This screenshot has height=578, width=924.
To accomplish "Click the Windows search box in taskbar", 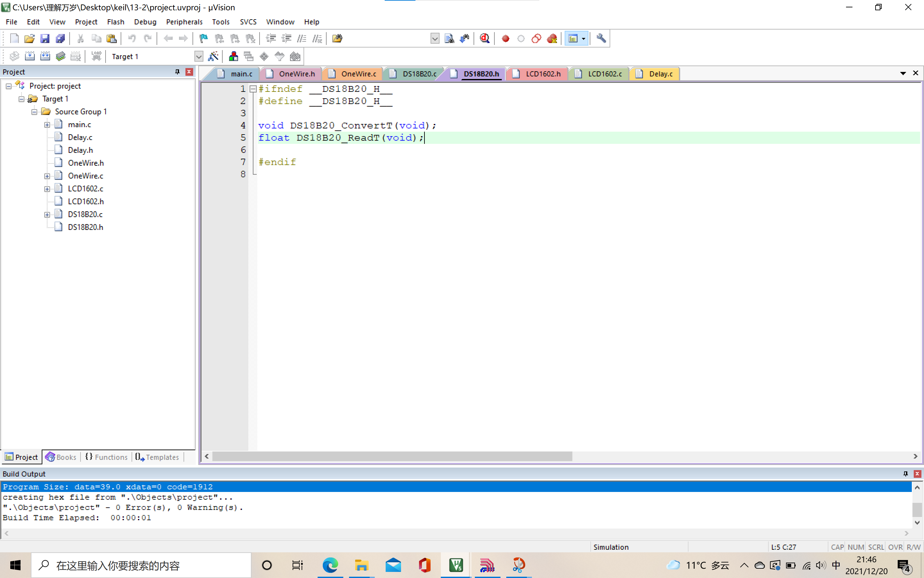I will pyautogui.click(x=141, y=565).
